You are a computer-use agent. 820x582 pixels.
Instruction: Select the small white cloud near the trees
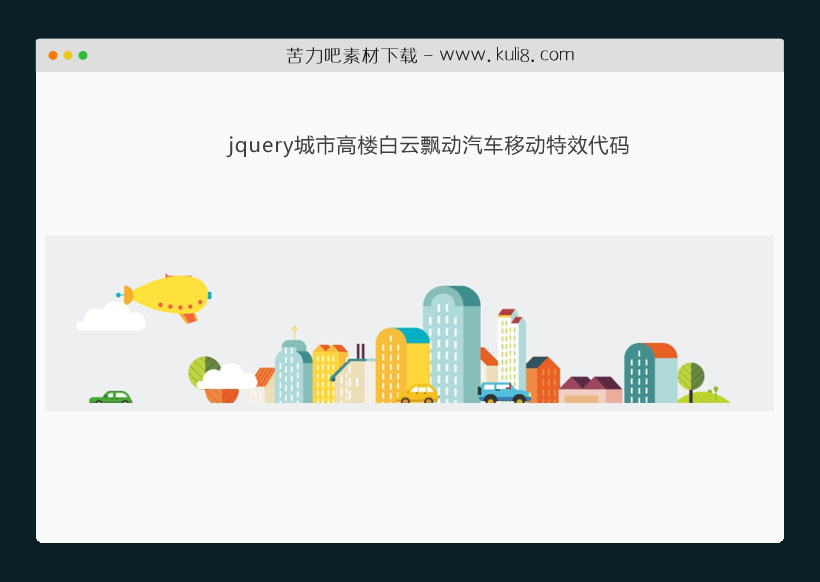(228, 376)
